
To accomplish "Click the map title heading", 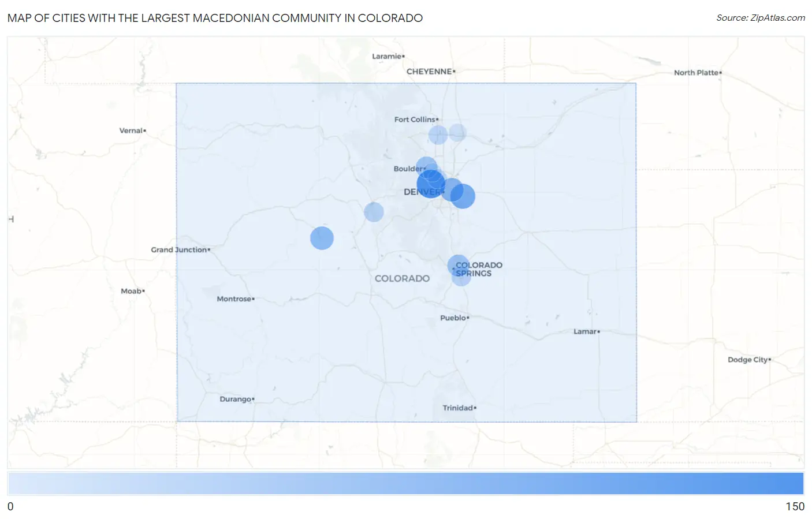I will click(x=215, y=18).
